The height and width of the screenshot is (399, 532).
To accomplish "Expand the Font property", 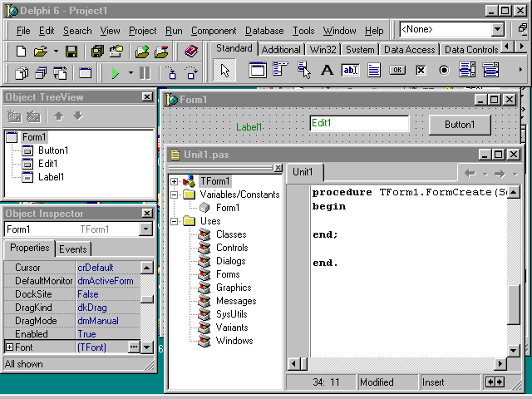I will point(9,347).
